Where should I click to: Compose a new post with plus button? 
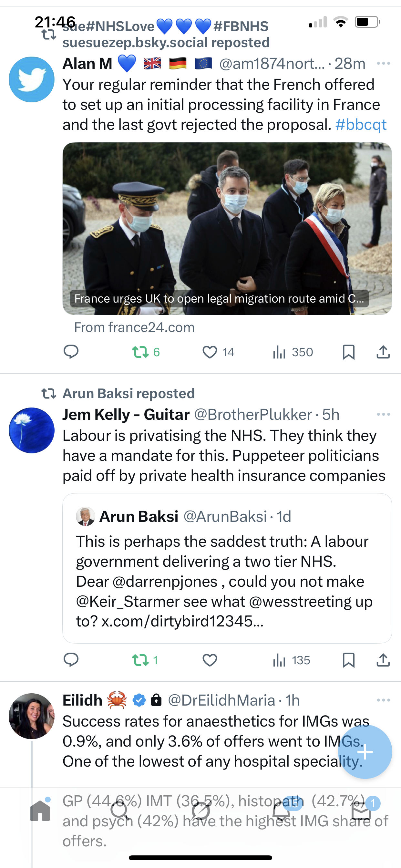coord(365,751)
